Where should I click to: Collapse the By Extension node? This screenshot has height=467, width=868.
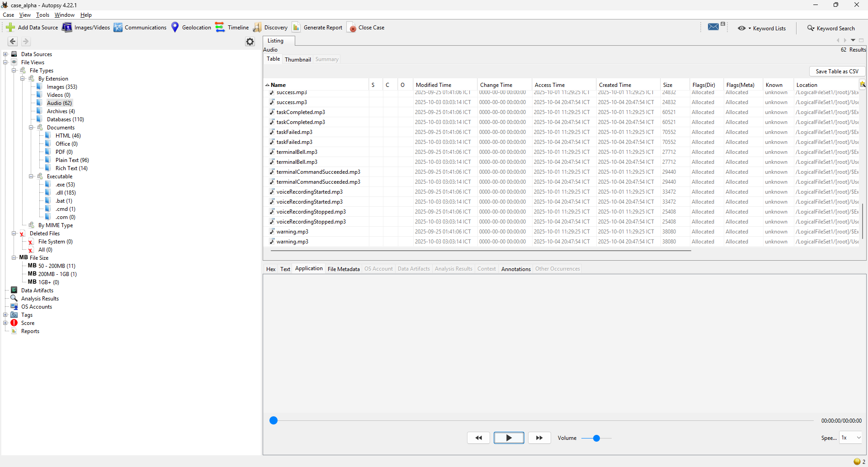(x=23, y=78)
